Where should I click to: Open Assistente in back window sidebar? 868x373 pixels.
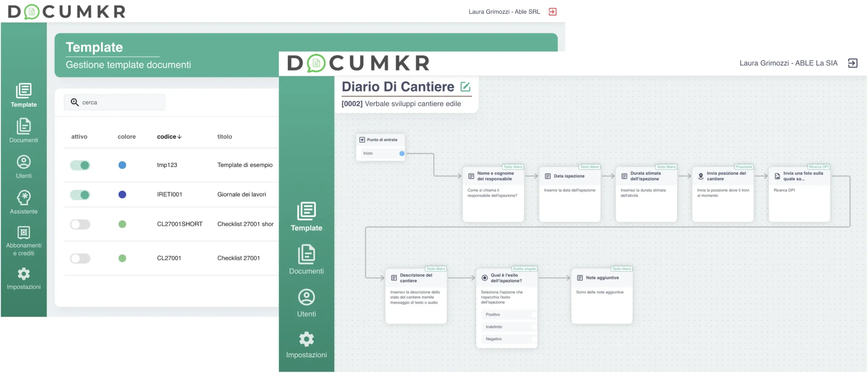24,202
